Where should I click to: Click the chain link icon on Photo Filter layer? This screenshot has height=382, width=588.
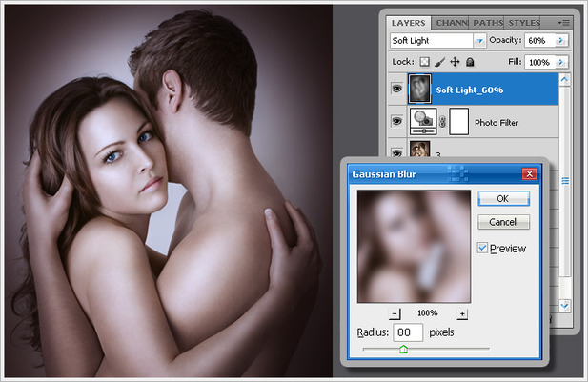coord(442,122)
